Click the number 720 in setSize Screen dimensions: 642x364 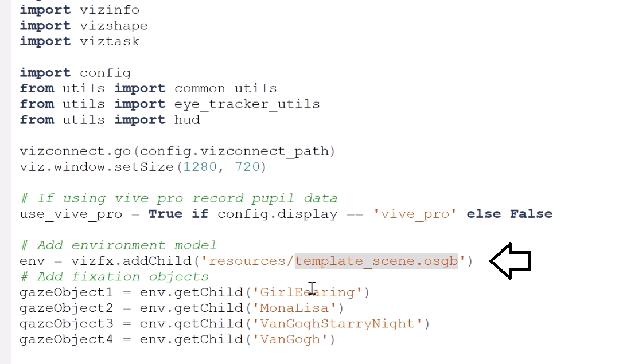pyautogui.click(x=247, y=167)
